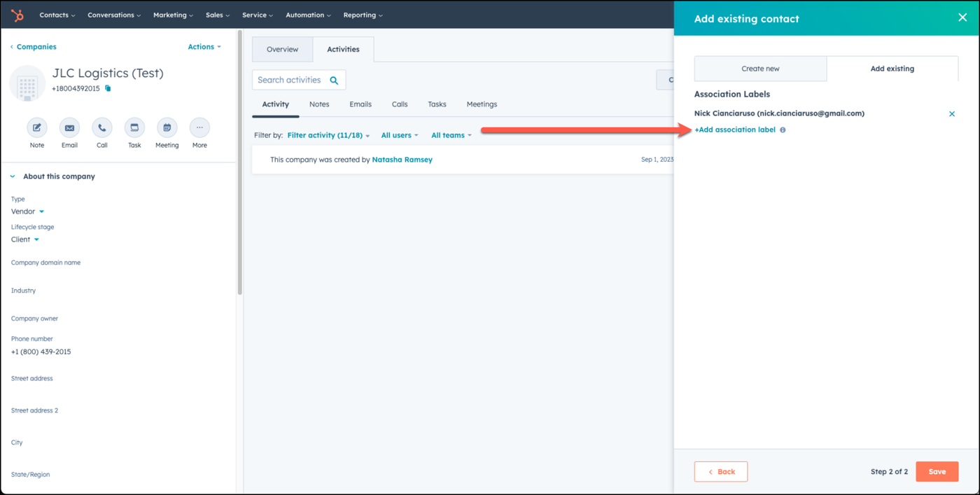Remove Nick Cianciaruso contact with X
The width and height of the screenshot is (980, 495).
point(952,113)
